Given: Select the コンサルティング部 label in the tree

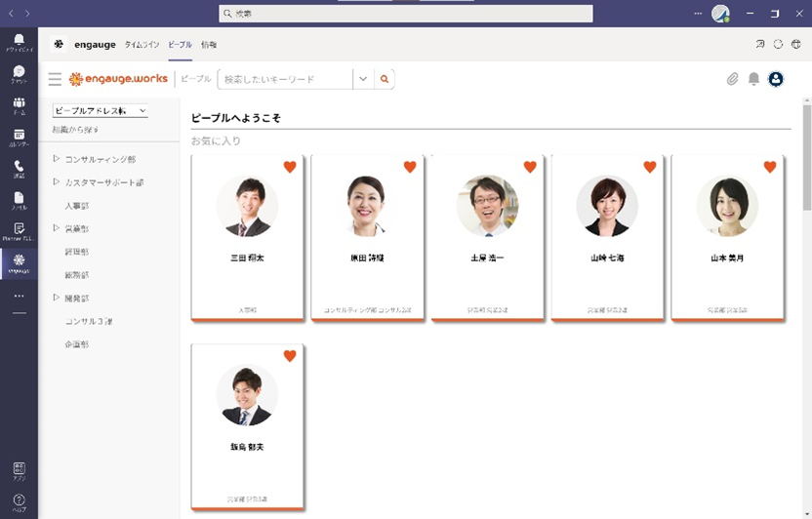Looking at the screenshot, I should point(101,159).
